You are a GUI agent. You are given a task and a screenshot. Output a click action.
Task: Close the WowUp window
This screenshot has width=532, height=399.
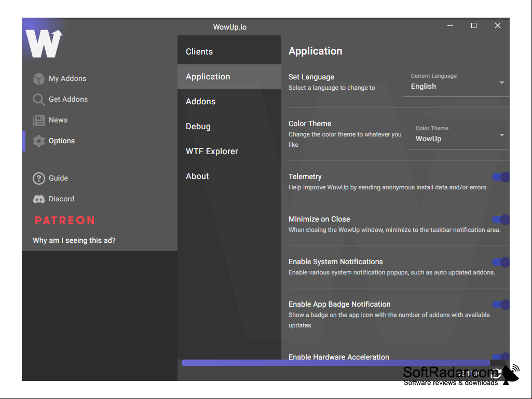click(498, 26)
